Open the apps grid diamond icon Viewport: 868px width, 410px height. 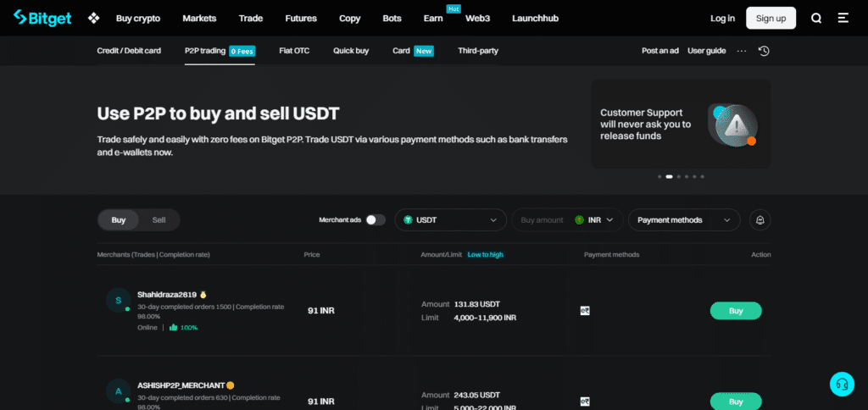pos(93,19)
